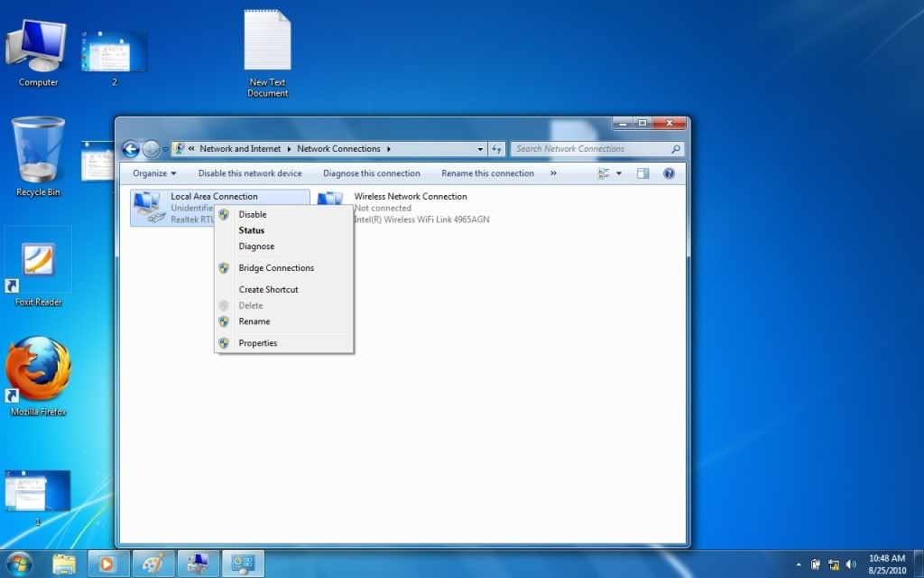Select the New Text Document file
Screen dimensions: 924x578
(267, 53)
